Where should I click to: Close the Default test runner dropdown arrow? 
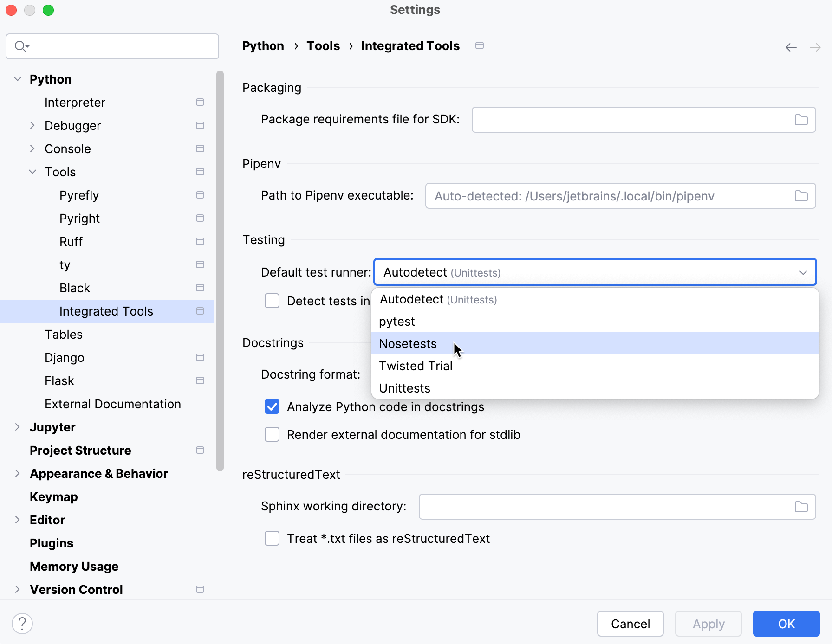click(803, 272)
